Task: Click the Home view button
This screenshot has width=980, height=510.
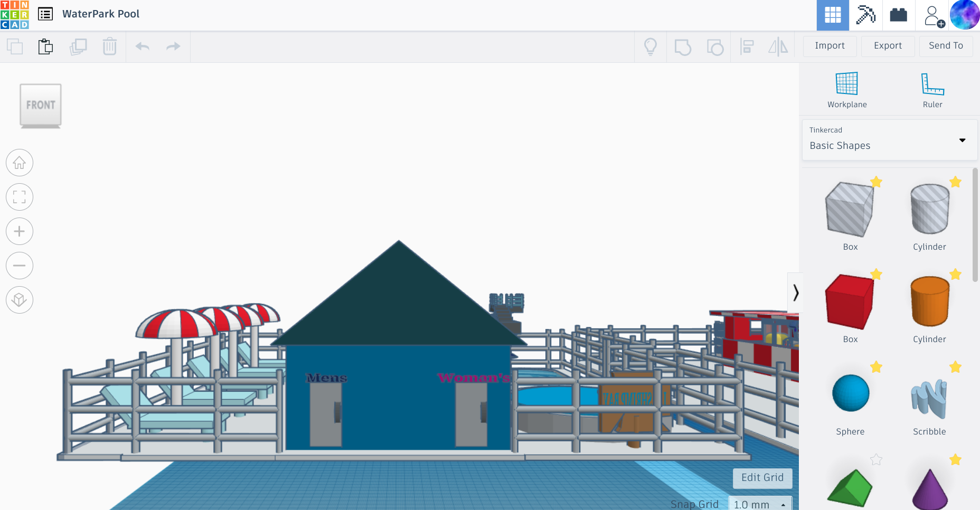Action: pos(20,163)
